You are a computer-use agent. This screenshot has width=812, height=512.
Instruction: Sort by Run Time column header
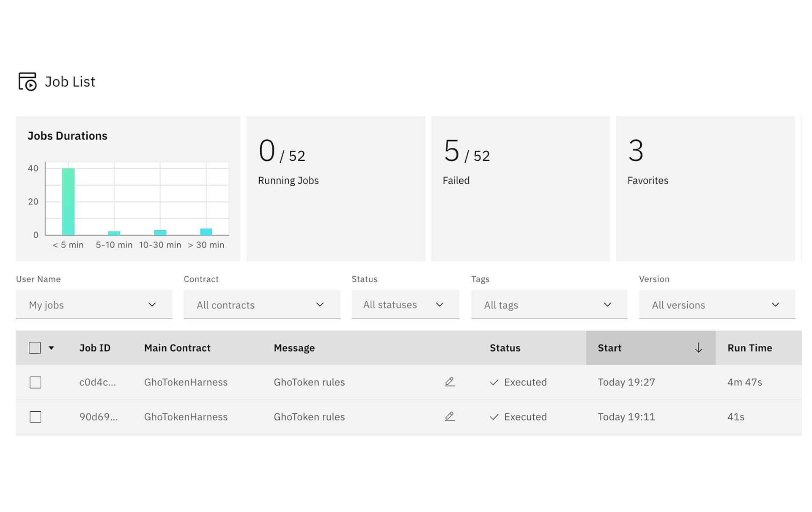pyautogui.click(x=749, y=348)
